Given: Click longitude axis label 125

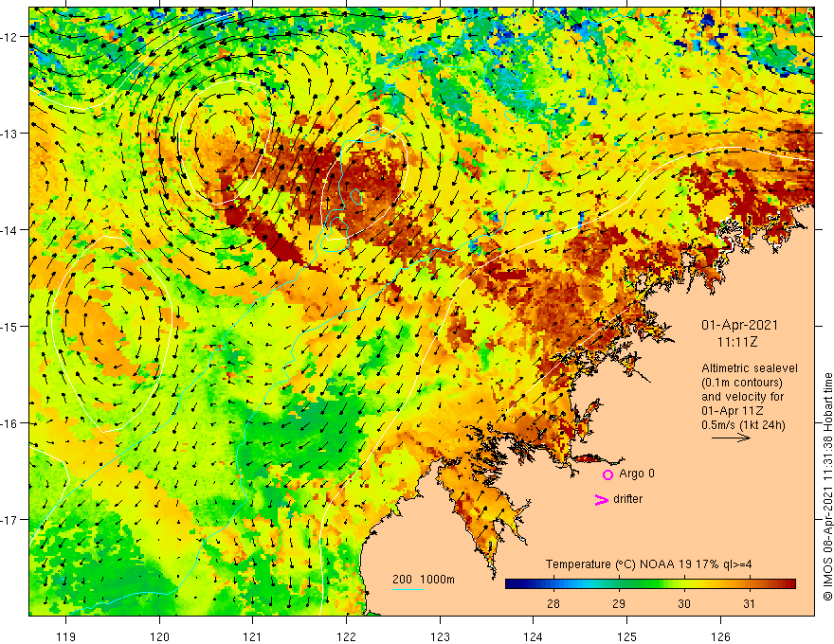Looking at the screenshot, I should (627, 636).
